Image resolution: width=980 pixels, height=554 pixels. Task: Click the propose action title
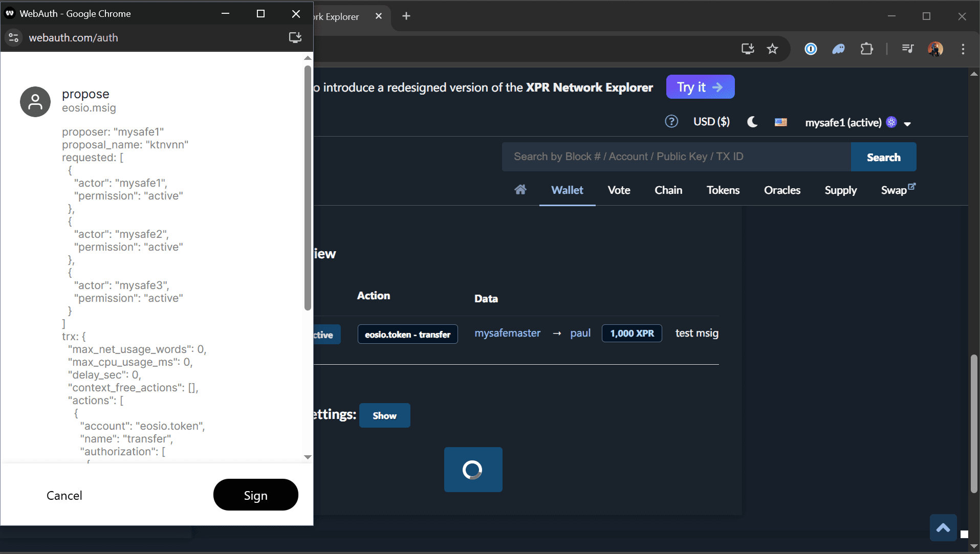tap(85, 94)
